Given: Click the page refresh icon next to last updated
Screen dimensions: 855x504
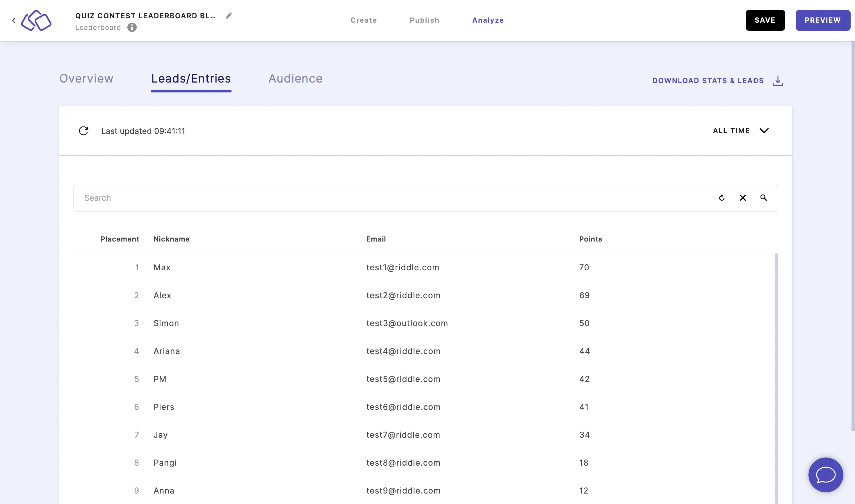Looking at the screenshot, I should click(83, 131).
